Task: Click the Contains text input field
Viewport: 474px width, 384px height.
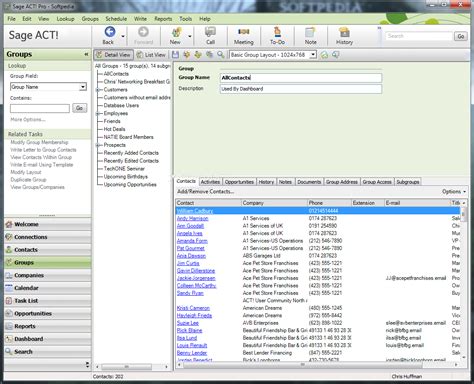Action: click(x=40, y=108)
